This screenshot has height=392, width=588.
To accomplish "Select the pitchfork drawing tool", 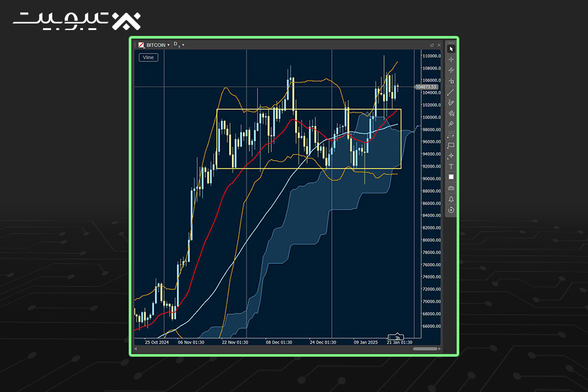I will pyautogui.click(x=451, y=123).
